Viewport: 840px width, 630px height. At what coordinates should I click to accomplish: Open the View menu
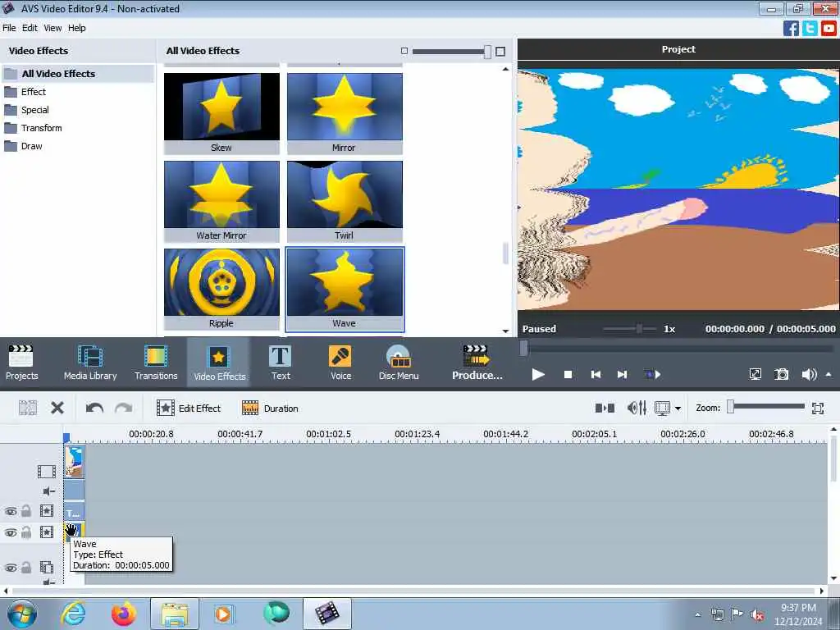click(52, 28)
